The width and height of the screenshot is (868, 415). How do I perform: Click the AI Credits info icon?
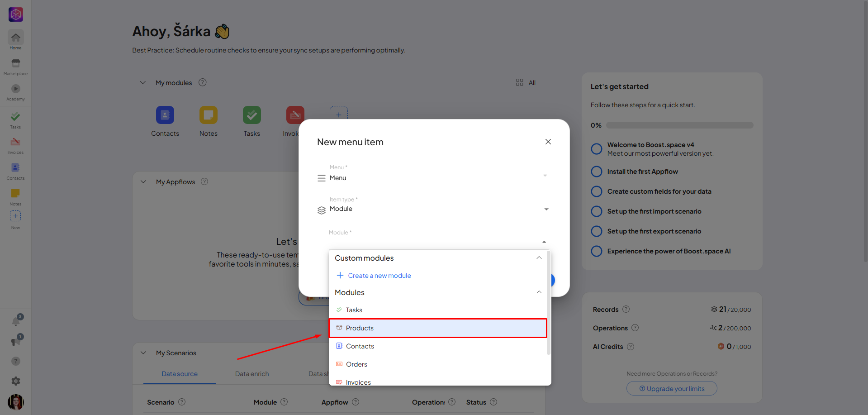[631, 347]
